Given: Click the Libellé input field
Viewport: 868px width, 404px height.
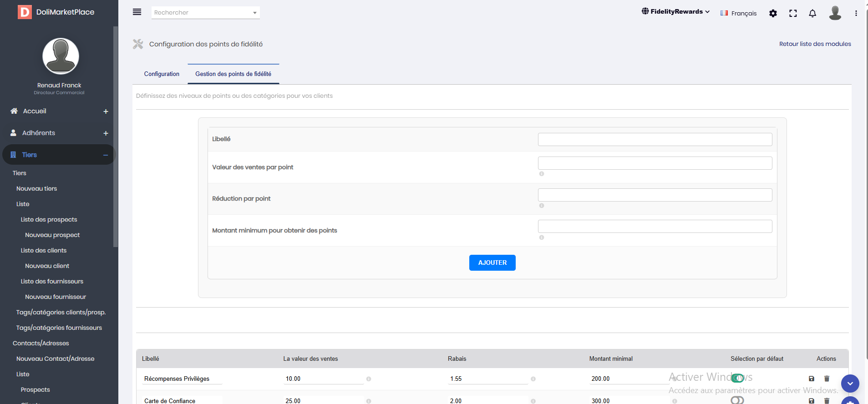Looking at the screenshot, I should click(x=655, y=139).
